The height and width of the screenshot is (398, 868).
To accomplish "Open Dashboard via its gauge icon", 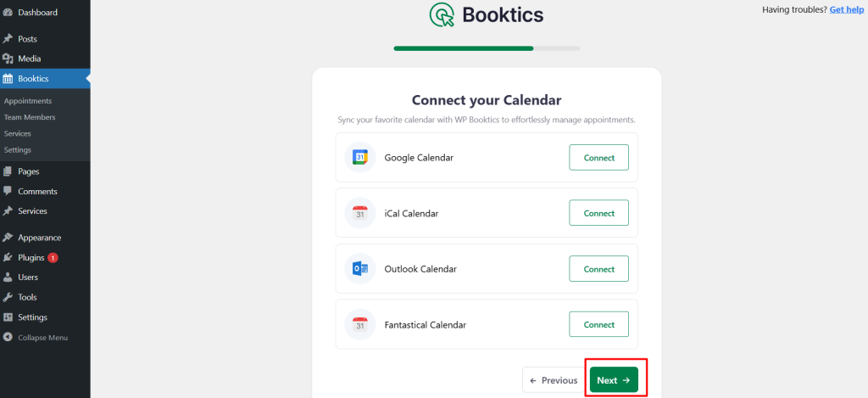I will click(8, 12).
